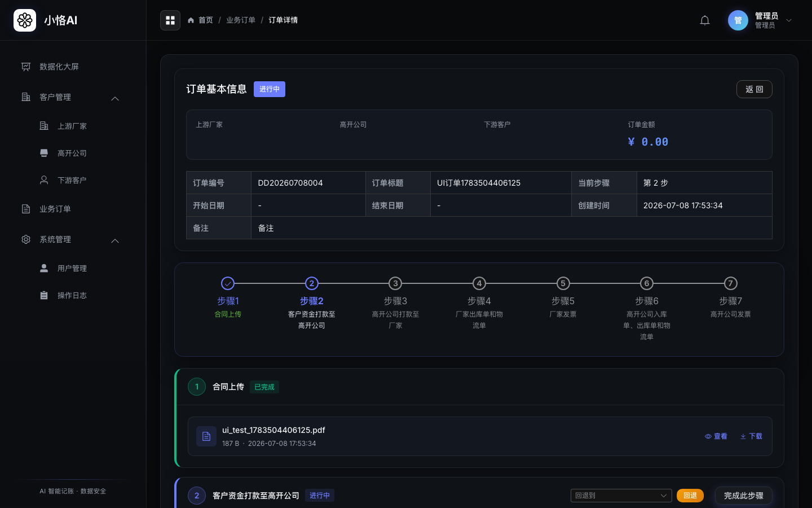This screenshot has height=508, width=812.
Task: Click the 步骤3 label in stepper
Action: click(395, 301)
